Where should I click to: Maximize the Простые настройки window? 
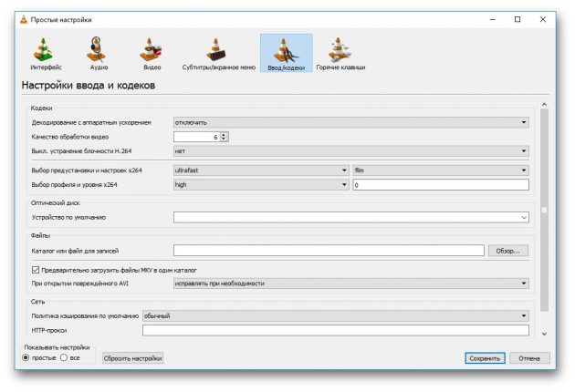pyautogui.click(x=517, y=19)
